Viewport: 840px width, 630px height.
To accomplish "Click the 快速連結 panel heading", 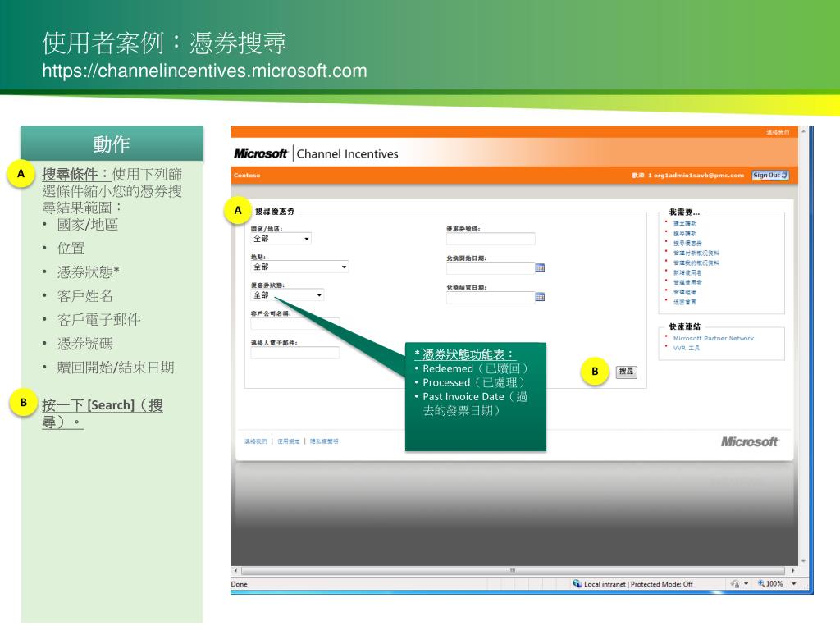I will click(685, 326).
